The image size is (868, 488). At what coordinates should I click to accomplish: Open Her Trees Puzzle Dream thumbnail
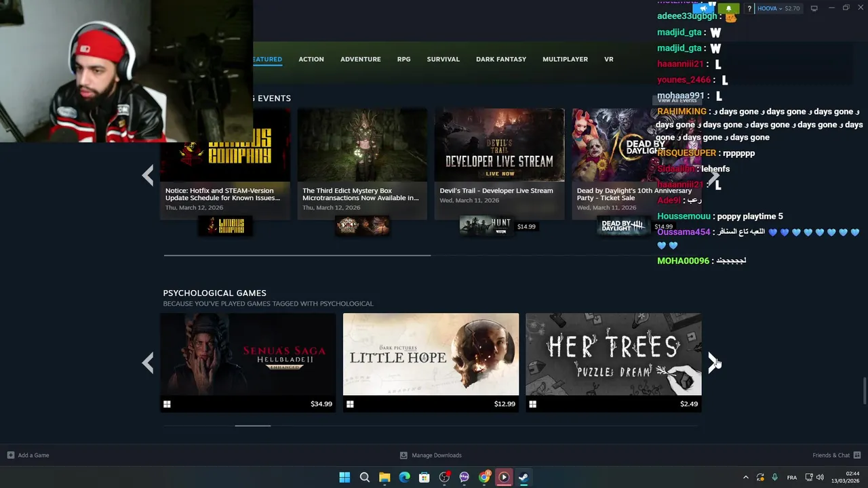tap(614, 354)
